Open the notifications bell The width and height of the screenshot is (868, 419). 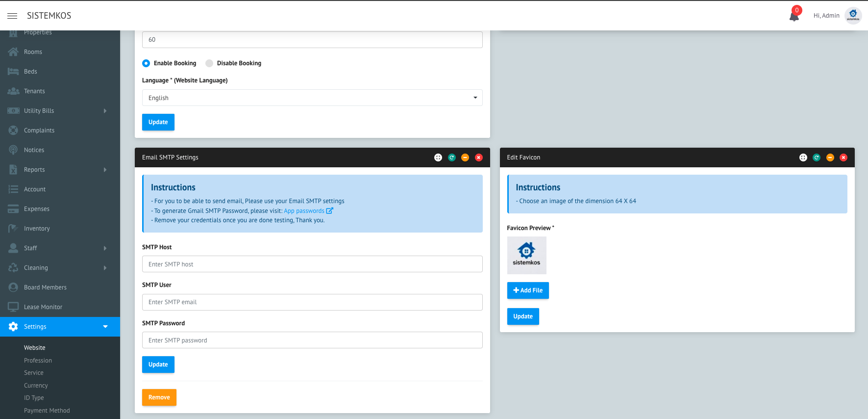coord(794,16)
